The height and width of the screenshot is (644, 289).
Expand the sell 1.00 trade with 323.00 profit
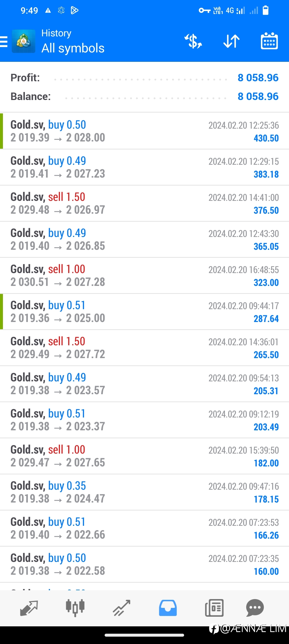pos(144,275)
